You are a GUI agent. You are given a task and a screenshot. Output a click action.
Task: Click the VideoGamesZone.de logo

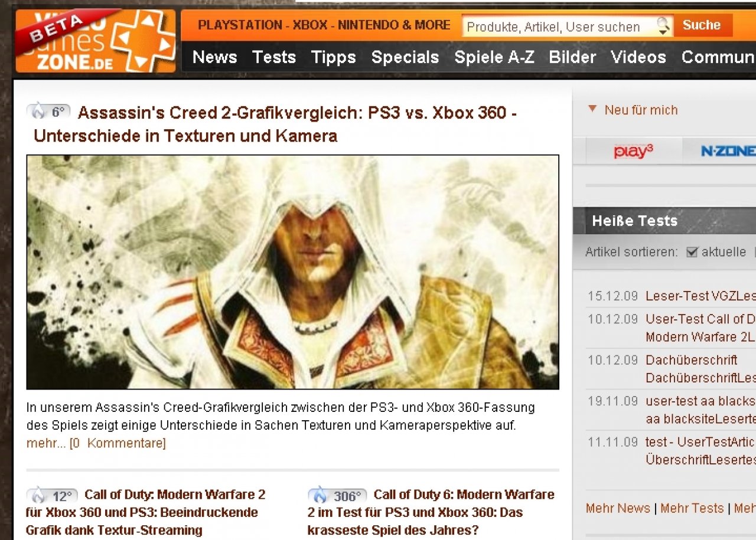(x=96, y=41)
